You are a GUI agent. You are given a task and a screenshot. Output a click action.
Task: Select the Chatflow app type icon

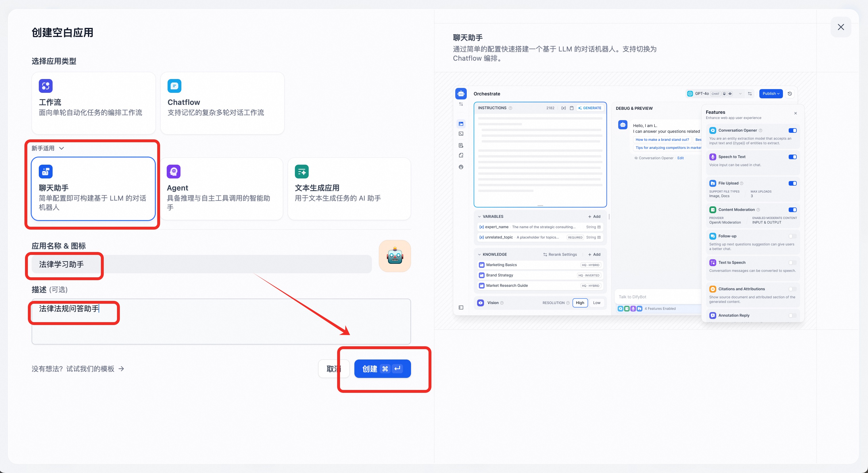(174, 86)
